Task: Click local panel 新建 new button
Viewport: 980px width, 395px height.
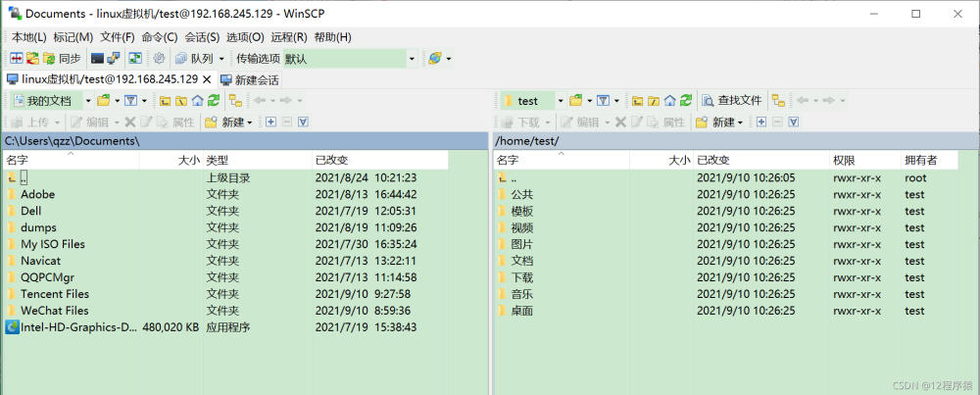Action: [x=228, y=122]
